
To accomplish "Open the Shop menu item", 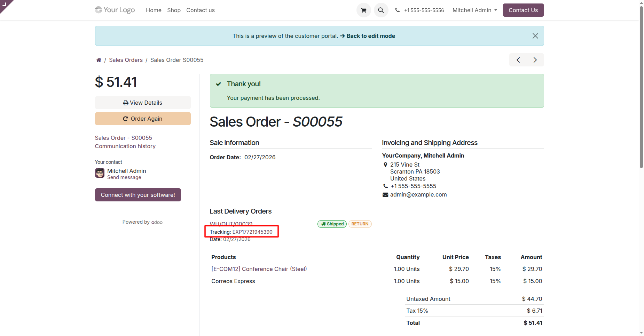I will 174,10.
